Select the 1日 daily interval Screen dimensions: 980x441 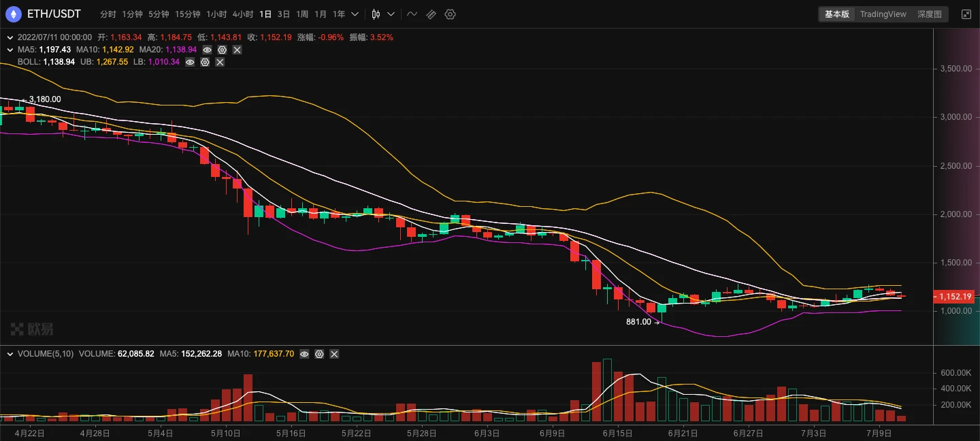click(x=265, y=14)
